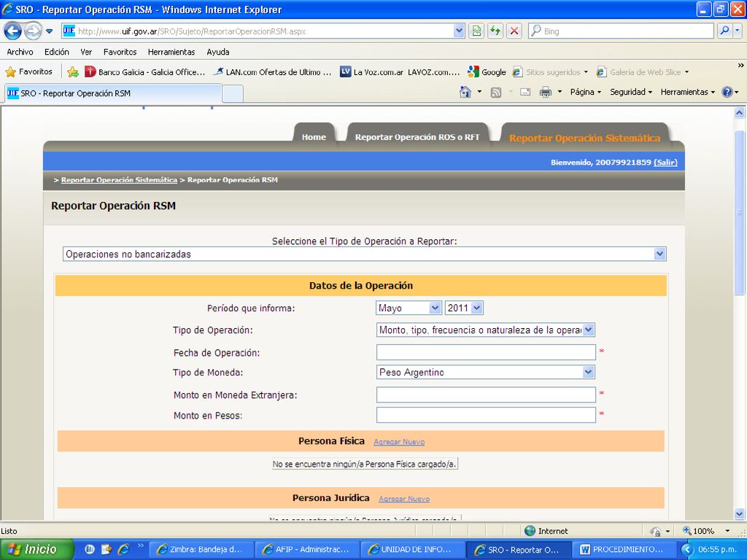
Task: Open search provider dropdown arrow
Action: coord(738,31)
